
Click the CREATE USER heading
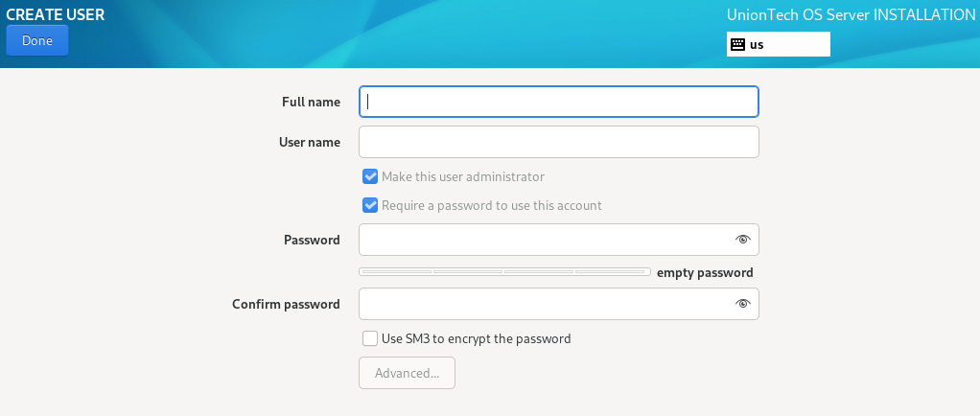55,14
